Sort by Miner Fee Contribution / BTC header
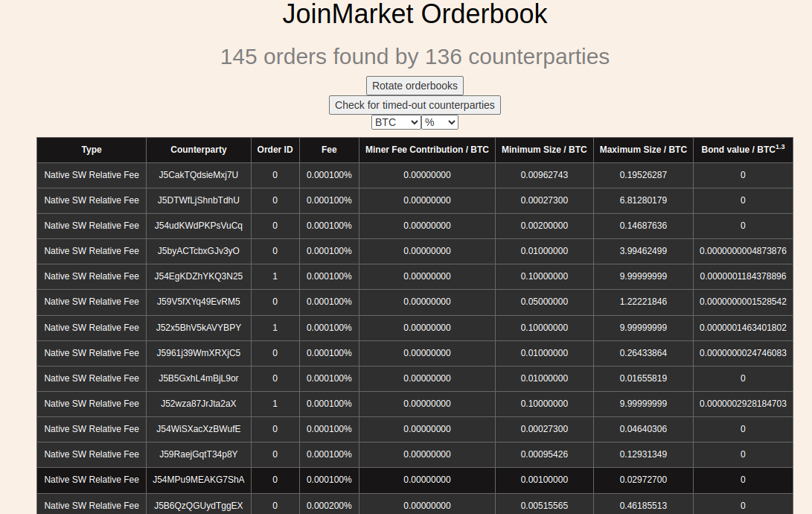 pyautogui.click(x=426, y=150)
